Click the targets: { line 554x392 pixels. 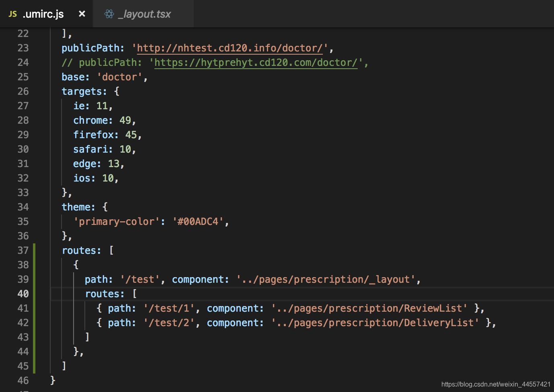point(90,92)
